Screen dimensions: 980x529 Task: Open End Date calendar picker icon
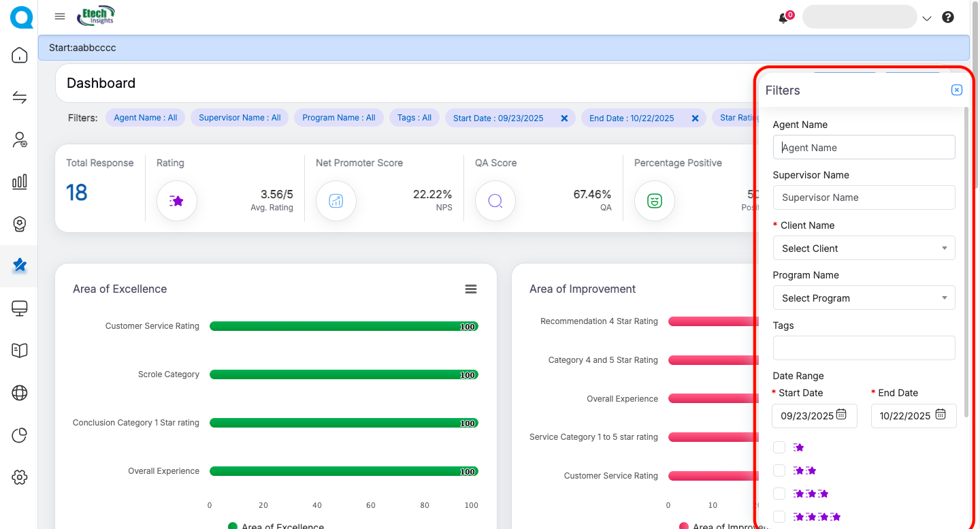click(941, 414)
